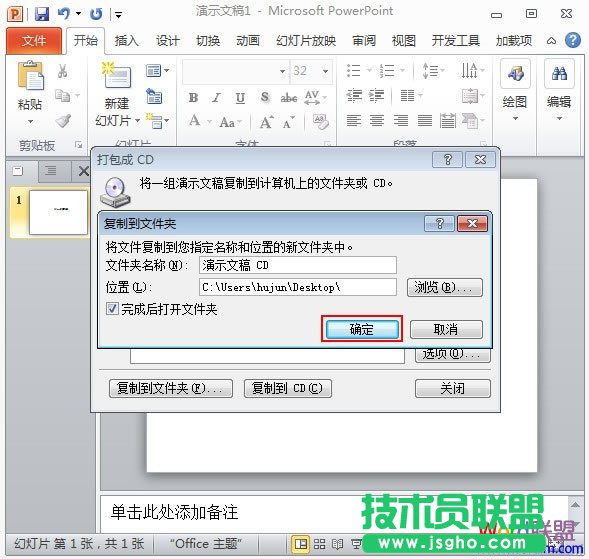Toggle Strikethrough abc button

[x=288, y=98]
